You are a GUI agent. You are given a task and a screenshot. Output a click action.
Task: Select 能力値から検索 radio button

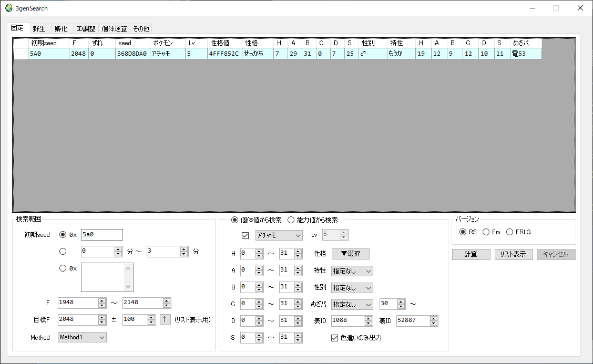coord(291,220)
